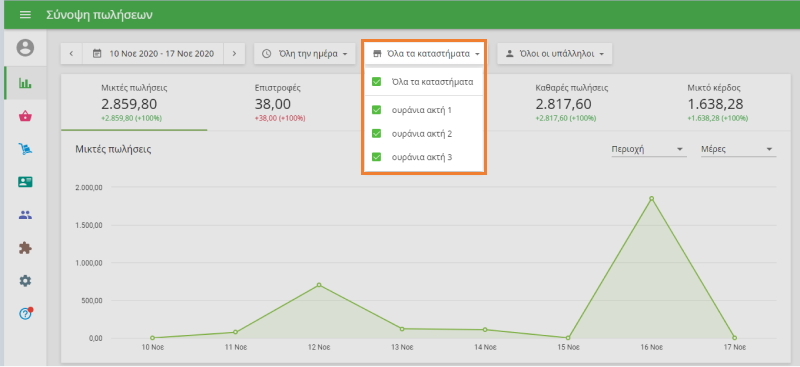Select the bar chart reports icon
Screen dimensions: 800x367
pos(25,83)
